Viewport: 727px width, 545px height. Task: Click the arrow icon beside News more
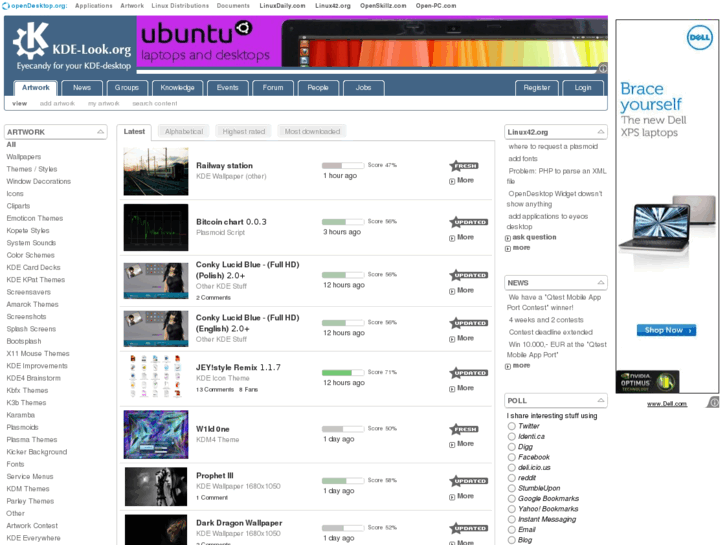coord(508,366)
